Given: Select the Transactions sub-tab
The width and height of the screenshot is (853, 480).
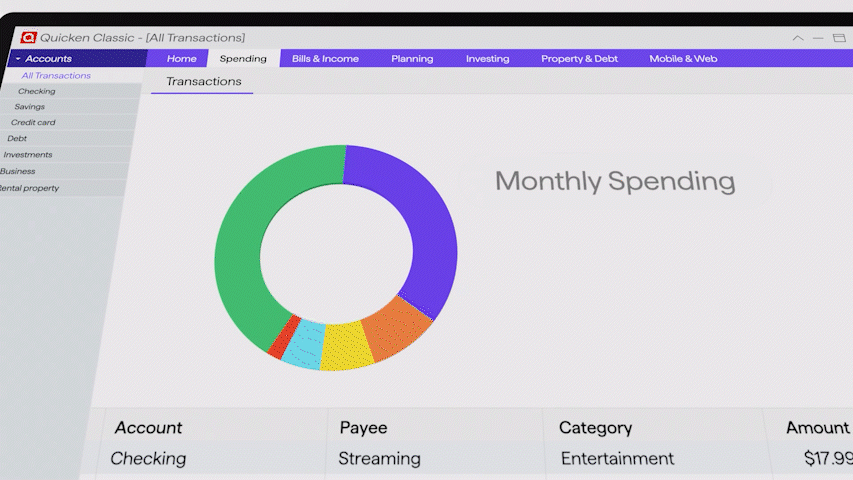Looking at the screenshot, I should tap(203, 82).
